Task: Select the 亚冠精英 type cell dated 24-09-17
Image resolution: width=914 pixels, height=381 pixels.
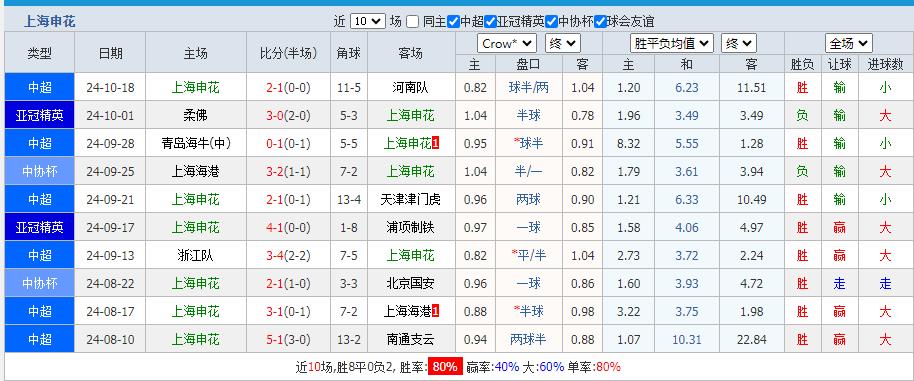Action: (x=40, y=227)
